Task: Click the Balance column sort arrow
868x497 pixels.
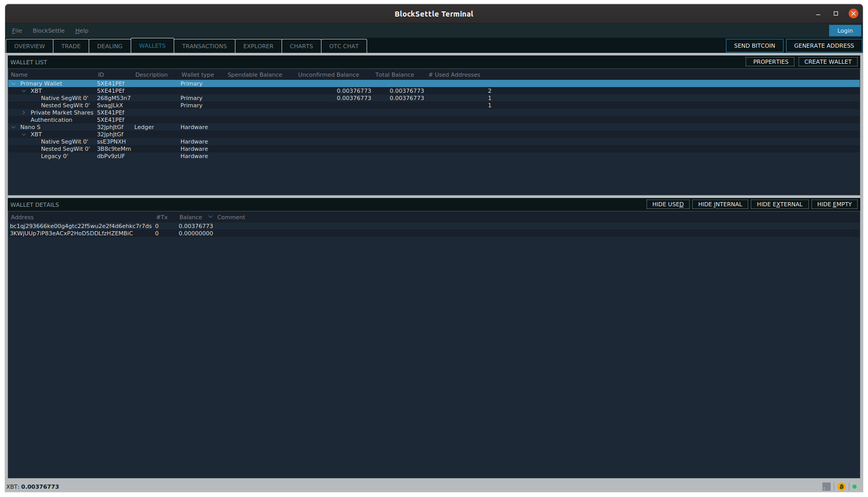Action: pos(211,217)
